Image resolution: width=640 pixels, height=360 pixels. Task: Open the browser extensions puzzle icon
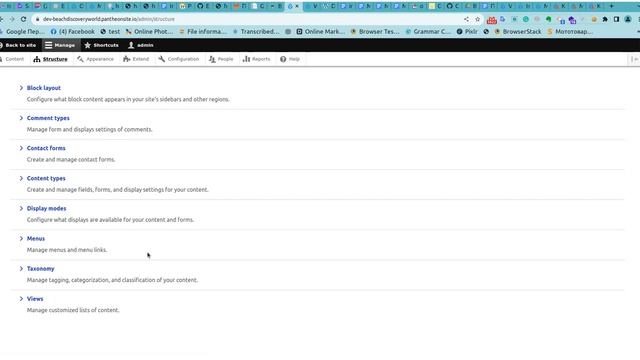605,19
